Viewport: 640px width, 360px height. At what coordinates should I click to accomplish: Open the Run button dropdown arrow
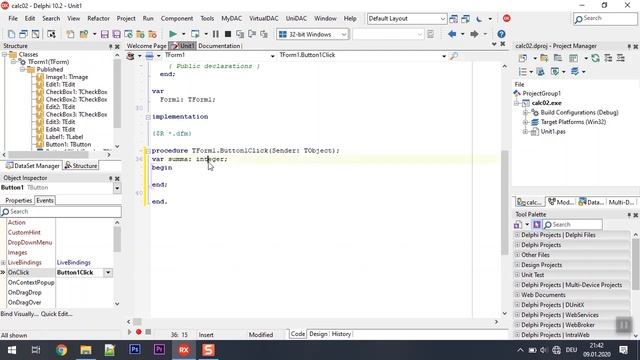183,34
